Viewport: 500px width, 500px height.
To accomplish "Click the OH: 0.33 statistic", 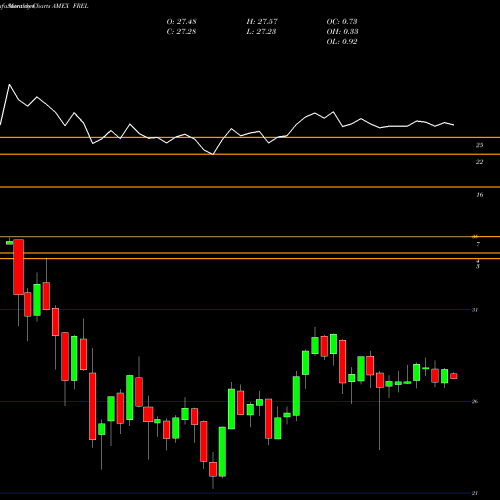I will (x=343, y=32).
